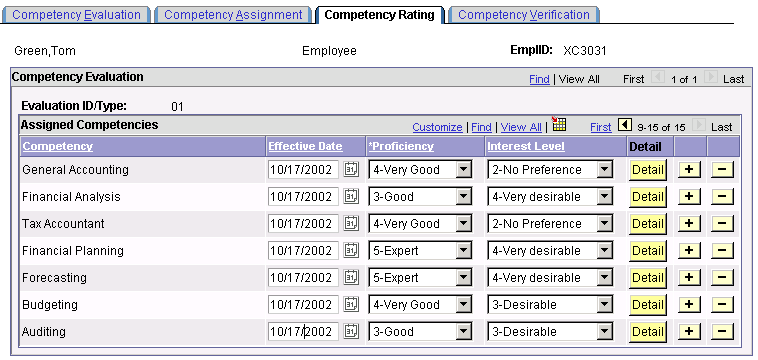This screenshot has height=360, width=758.
Task: Add row after Budgeting with plus
Action: point(689,304)
